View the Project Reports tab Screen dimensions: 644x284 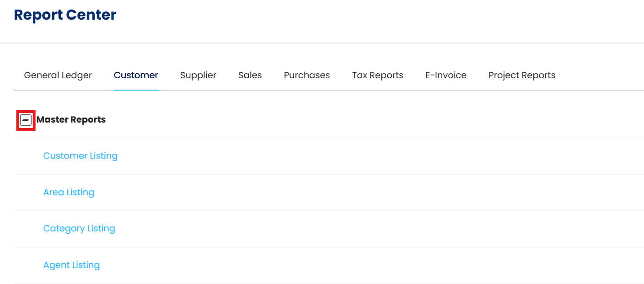(x=522, y=75)
